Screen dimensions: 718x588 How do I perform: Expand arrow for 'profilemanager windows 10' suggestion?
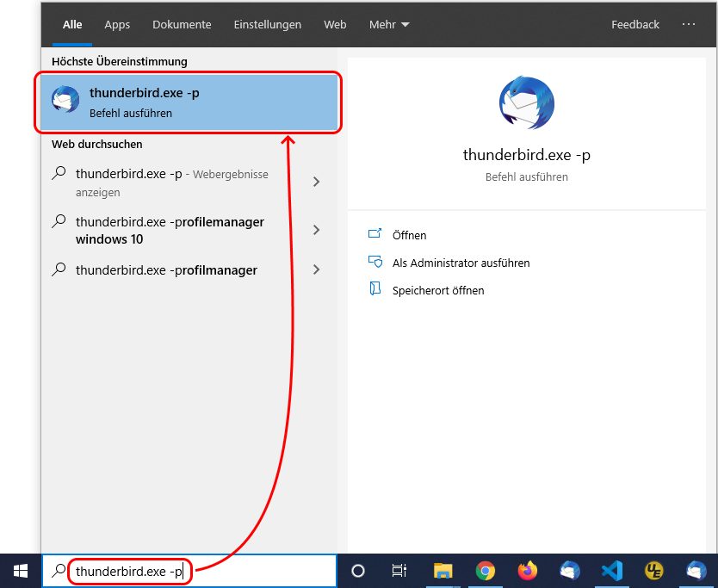click(x=317, y=230)
